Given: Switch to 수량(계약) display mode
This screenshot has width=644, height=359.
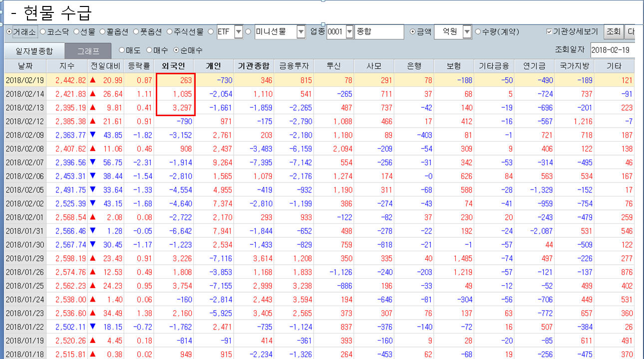Looking at the screenshot, I should (x=478, y=32).
